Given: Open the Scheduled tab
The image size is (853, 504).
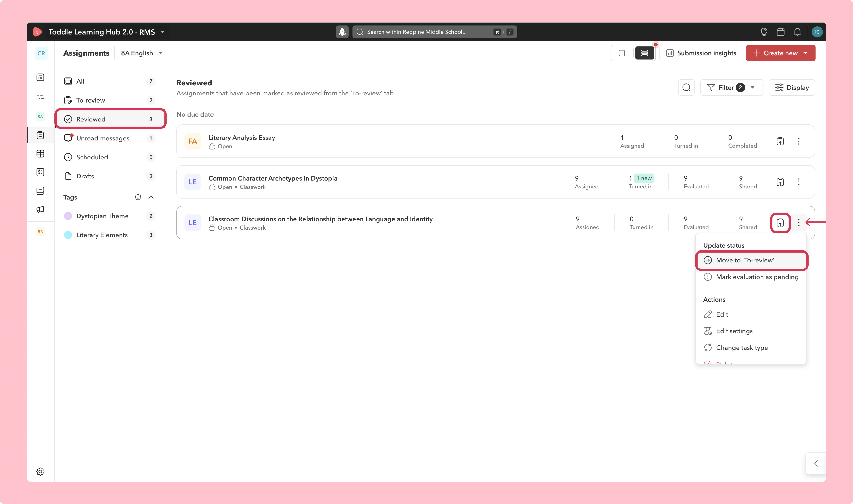Looking at the screenshot, I should [x=110, y=157].
